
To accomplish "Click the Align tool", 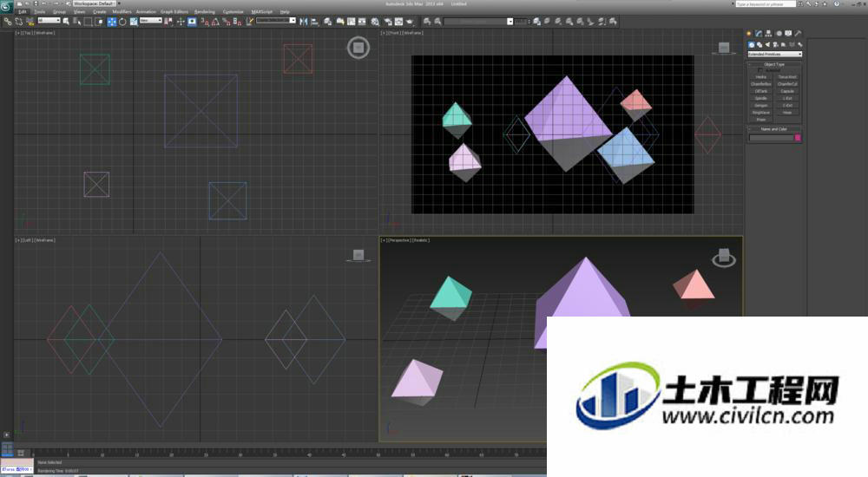I will (x=314, y=22).
